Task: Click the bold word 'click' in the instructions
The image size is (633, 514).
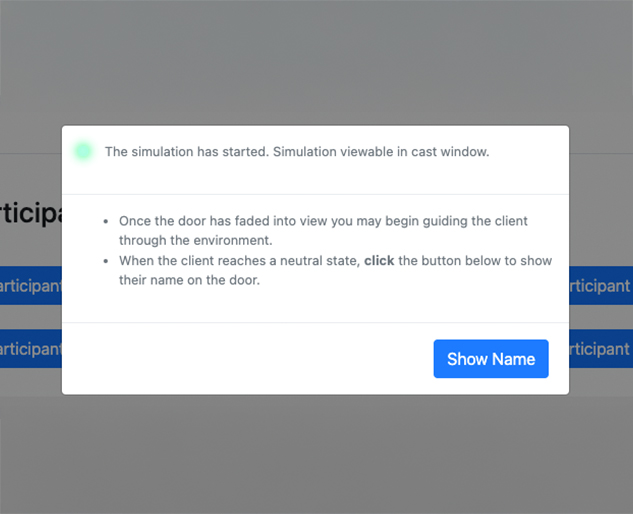Action: [379, 261]
